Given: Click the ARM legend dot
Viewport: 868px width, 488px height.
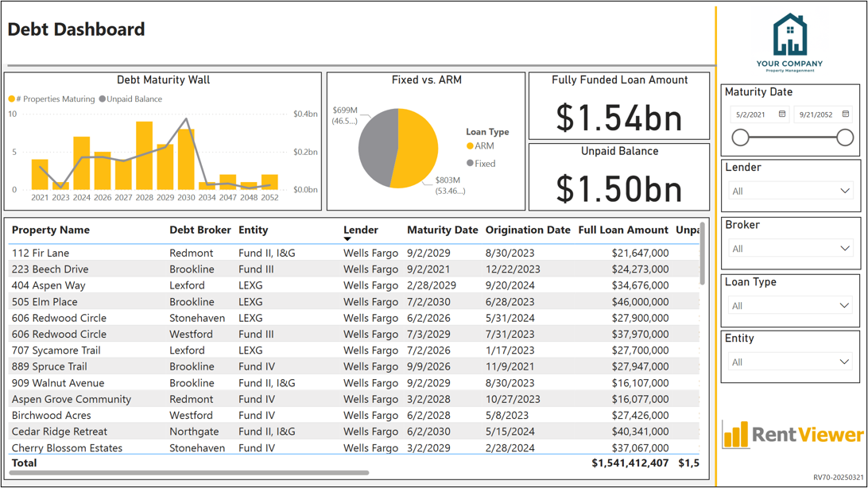Looking at the screenshot, I should (470, 146).
